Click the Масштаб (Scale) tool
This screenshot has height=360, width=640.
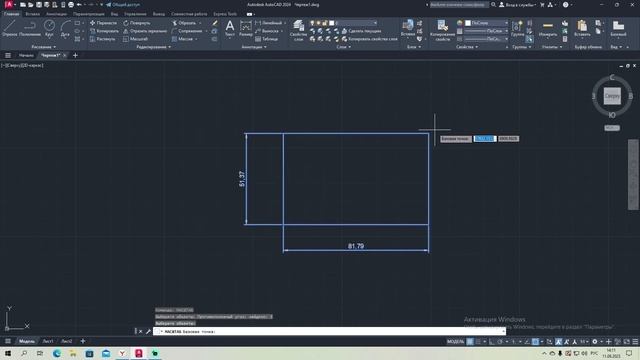136,39
